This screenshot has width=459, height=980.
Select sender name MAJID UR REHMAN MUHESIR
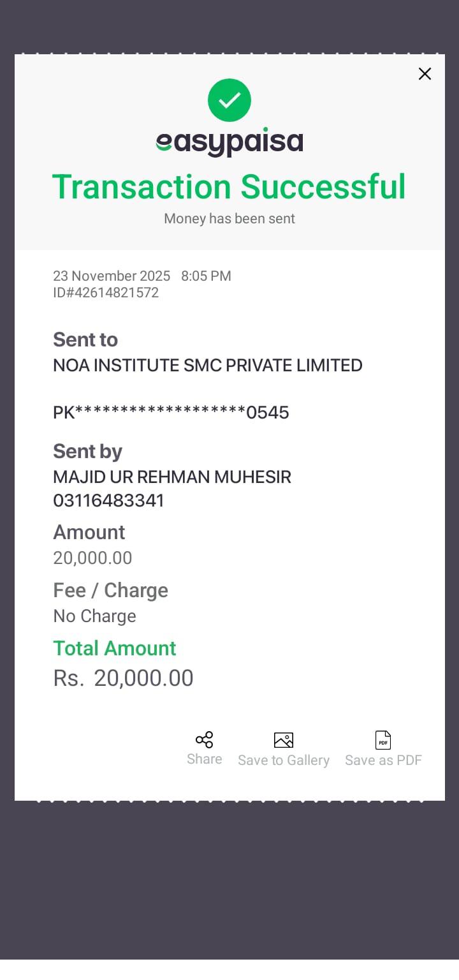click(x=172, y=477)
